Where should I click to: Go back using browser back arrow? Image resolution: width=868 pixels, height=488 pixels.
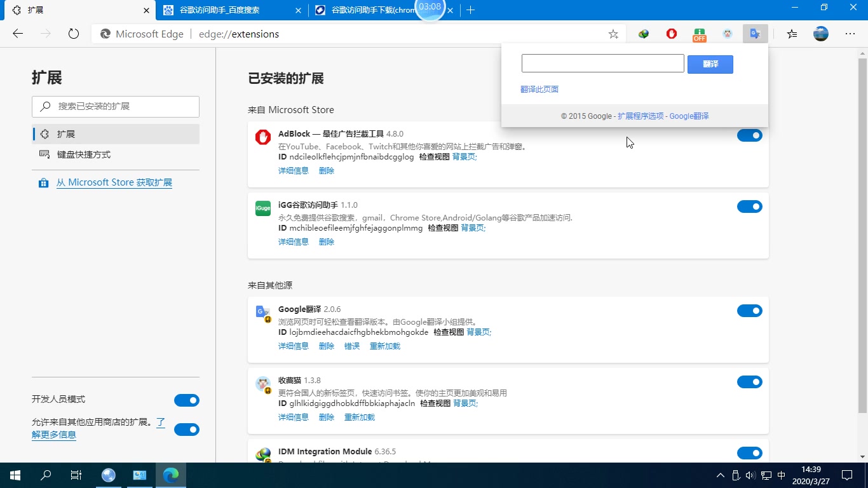[x=18, y=34]
